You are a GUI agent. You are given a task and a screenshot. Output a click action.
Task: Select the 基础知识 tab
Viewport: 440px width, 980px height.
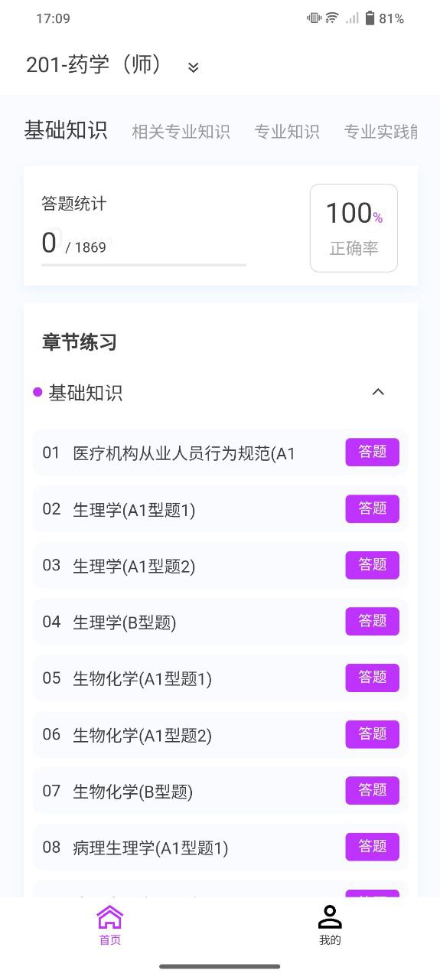(66, 131)
